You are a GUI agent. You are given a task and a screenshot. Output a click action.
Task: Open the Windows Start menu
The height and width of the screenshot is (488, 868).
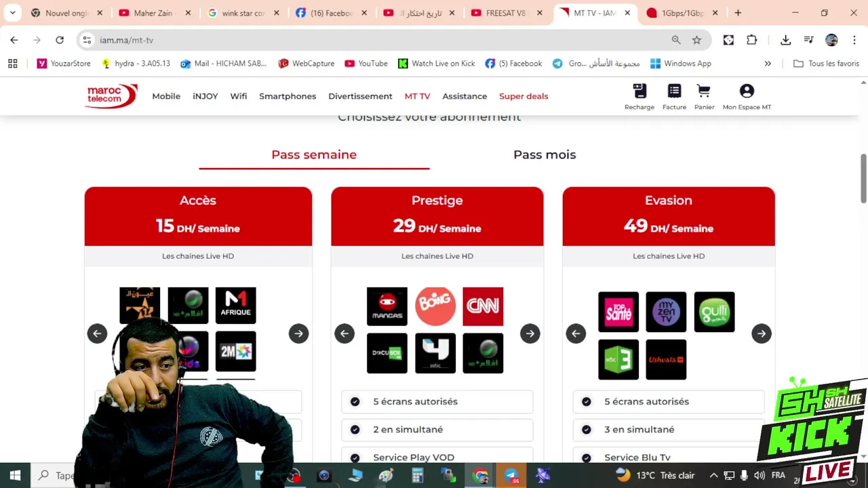point(15,475)
